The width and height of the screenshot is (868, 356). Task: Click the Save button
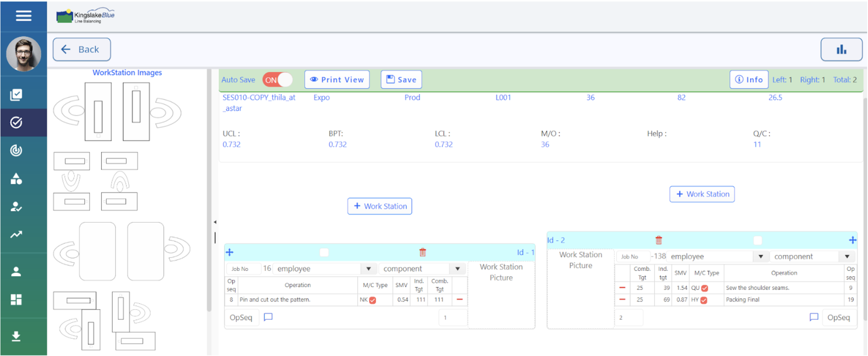tap(401, 80)
